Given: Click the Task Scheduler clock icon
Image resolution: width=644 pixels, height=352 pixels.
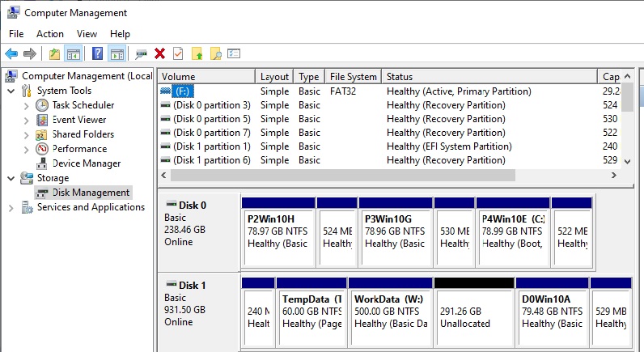Looking at the screenshot, I should 42,105.
